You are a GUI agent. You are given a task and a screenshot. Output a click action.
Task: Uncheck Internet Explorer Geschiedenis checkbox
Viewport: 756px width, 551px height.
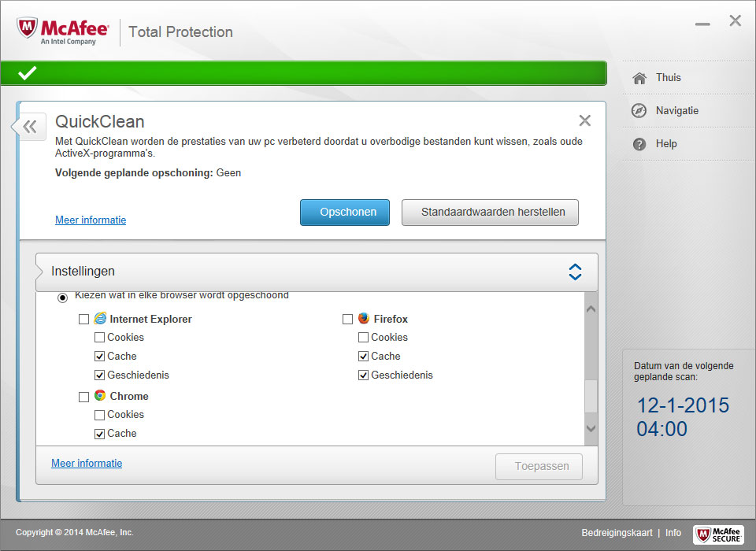pyautogui.click(x=99, y=375)
